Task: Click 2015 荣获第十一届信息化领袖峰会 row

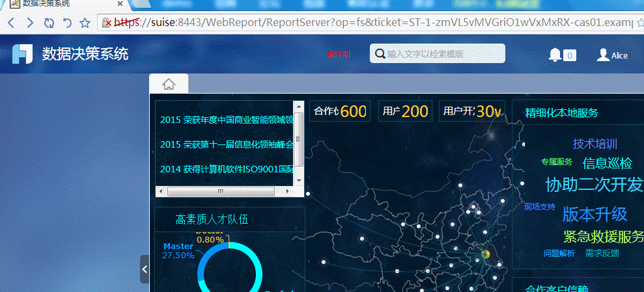Action: tap(227, 144)
